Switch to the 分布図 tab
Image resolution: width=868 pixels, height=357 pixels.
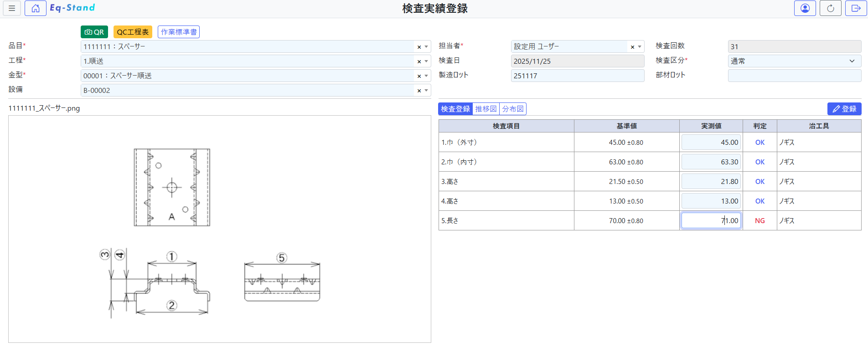[513, 109]
